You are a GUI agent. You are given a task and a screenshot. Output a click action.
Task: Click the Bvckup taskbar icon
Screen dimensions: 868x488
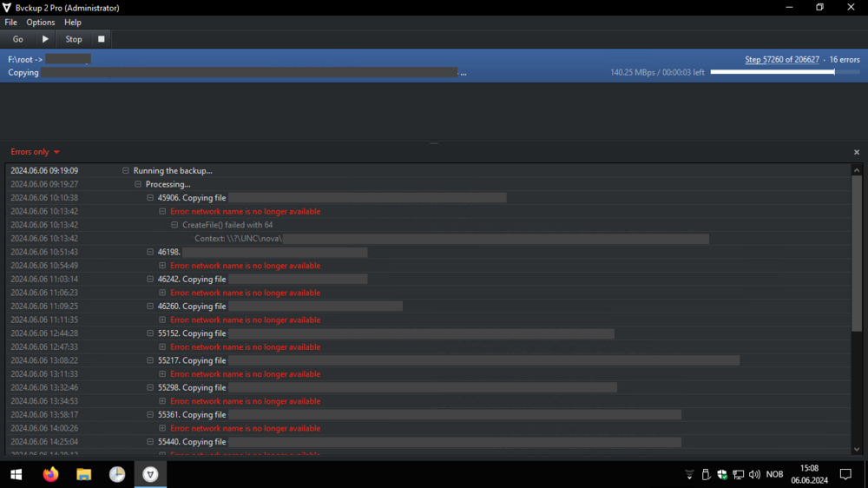point(150,474)
